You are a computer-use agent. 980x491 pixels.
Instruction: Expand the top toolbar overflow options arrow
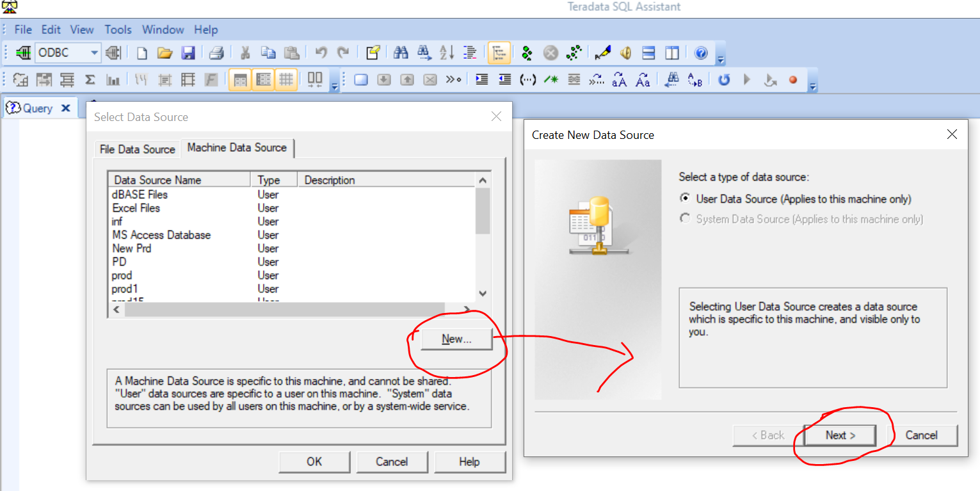(x=721, y=60)
